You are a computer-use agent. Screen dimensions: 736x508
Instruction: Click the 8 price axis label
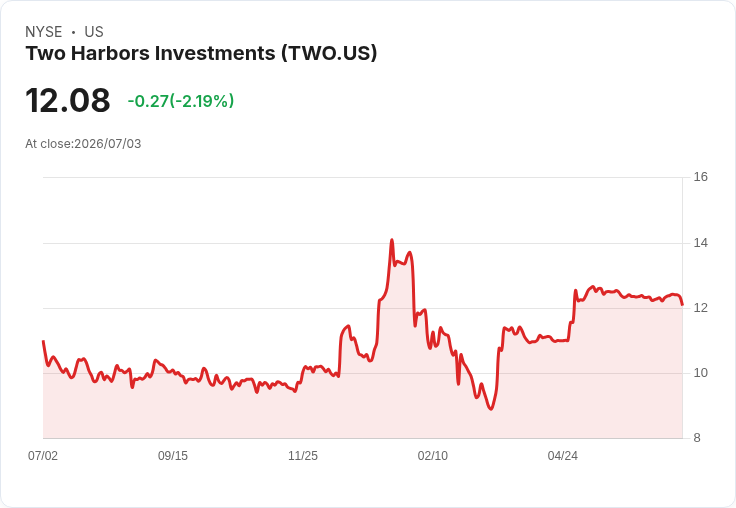697,438
